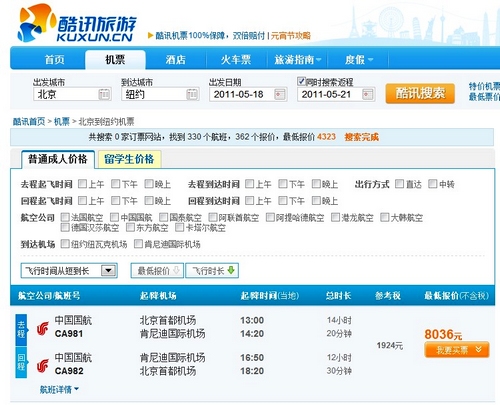Open the departure date calendar icon

click(280, 94)
